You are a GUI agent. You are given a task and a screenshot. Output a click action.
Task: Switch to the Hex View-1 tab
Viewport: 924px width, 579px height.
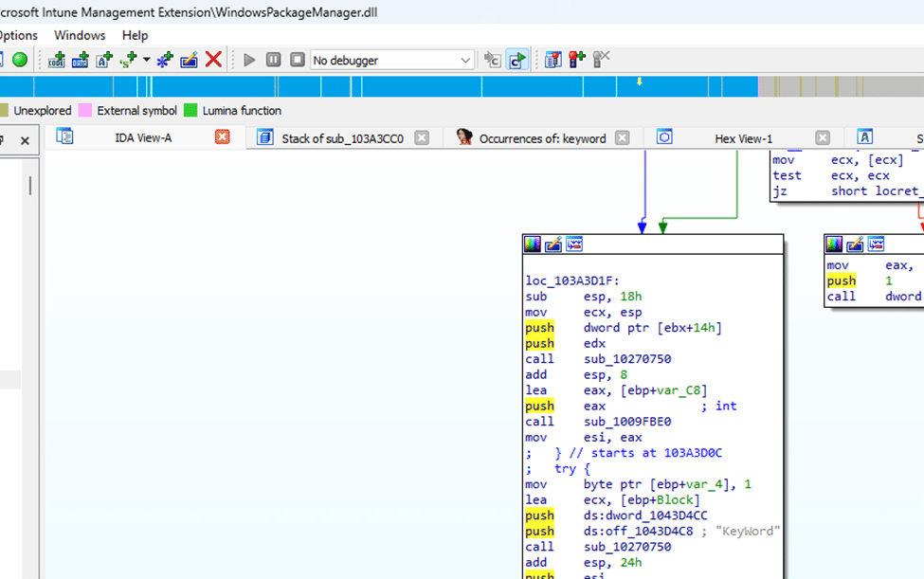[743, 138]
